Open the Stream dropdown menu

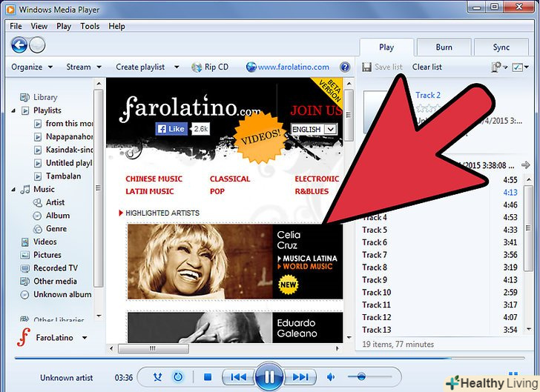[x=83, y=67]
